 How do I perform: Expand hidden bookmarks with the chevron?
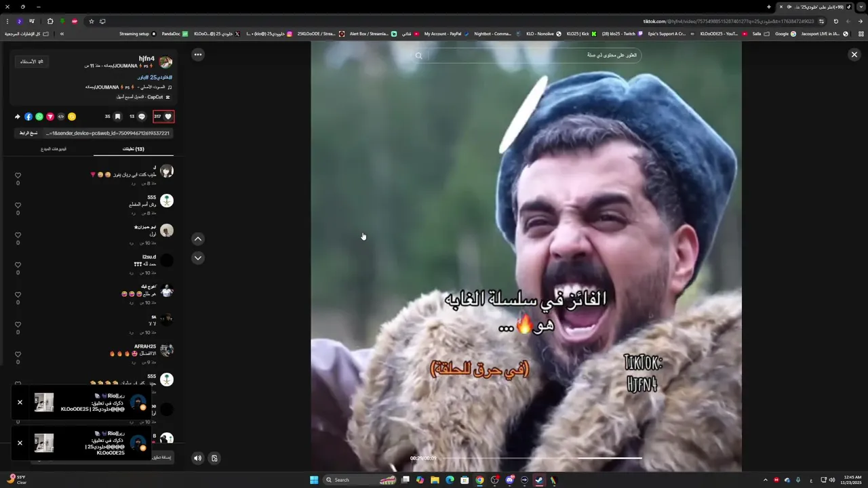point(62,33)
